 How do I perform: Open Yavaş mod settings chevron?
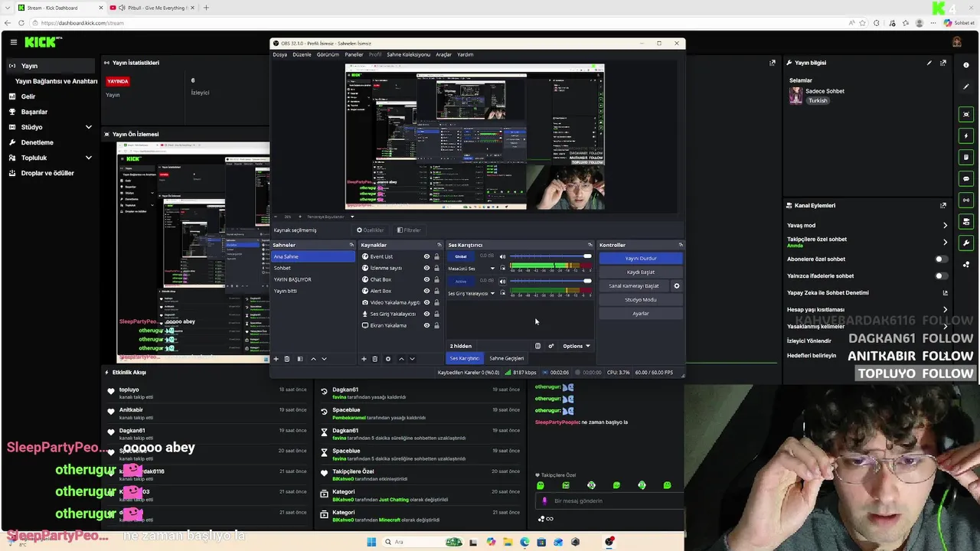[x=945, y=225]
